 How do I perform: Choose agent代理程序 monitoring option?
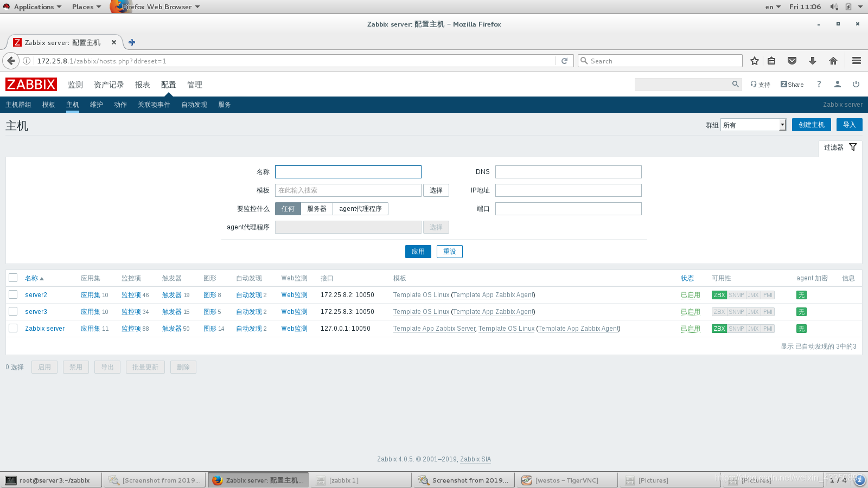(x=361, y=209)
